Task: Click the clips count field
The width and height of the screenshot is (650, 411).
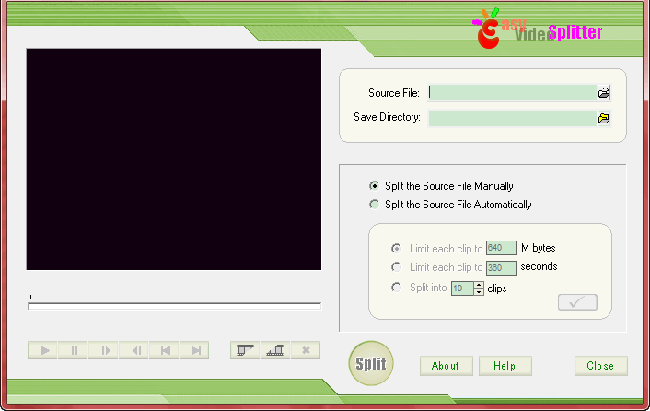Action: pos(463,288)
